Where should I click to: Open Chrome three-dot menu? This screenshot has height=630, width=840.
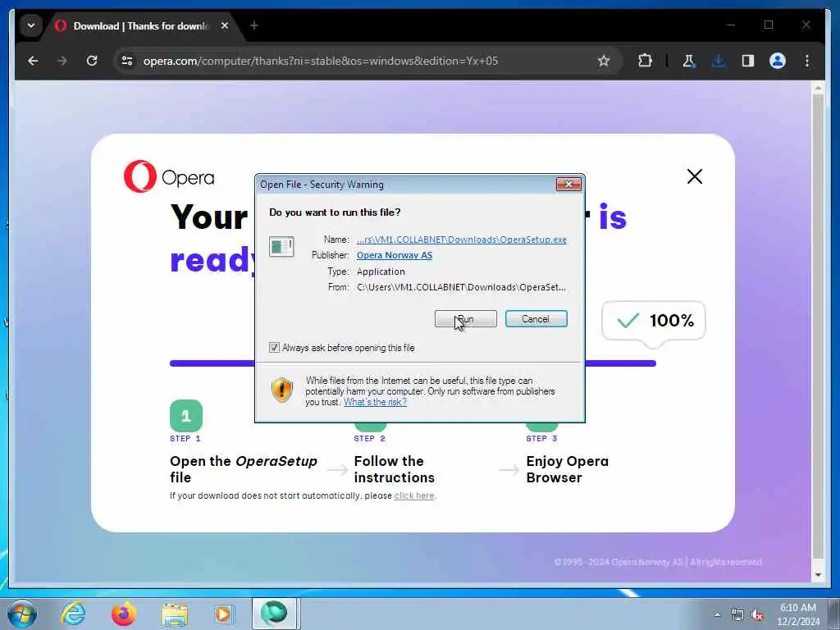(x=807, y=61)
